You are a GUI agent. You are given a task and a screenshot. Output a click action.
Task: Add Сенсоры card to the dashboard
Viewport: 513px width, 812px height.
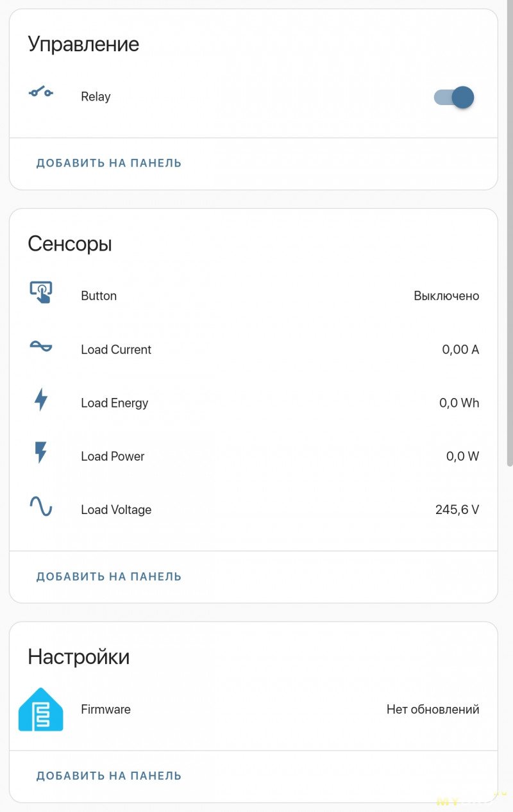click(109, 577)
